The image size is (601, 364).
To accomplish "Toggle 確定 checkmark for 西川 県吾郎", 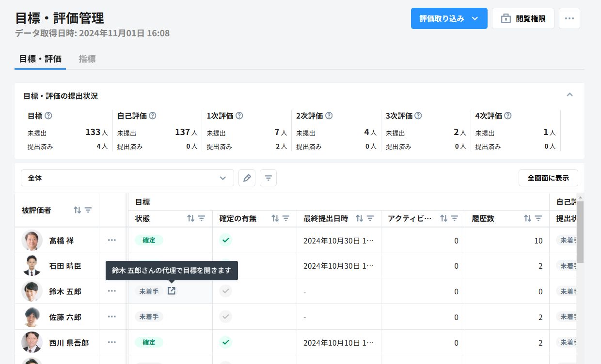I will (x=225, y=342).
